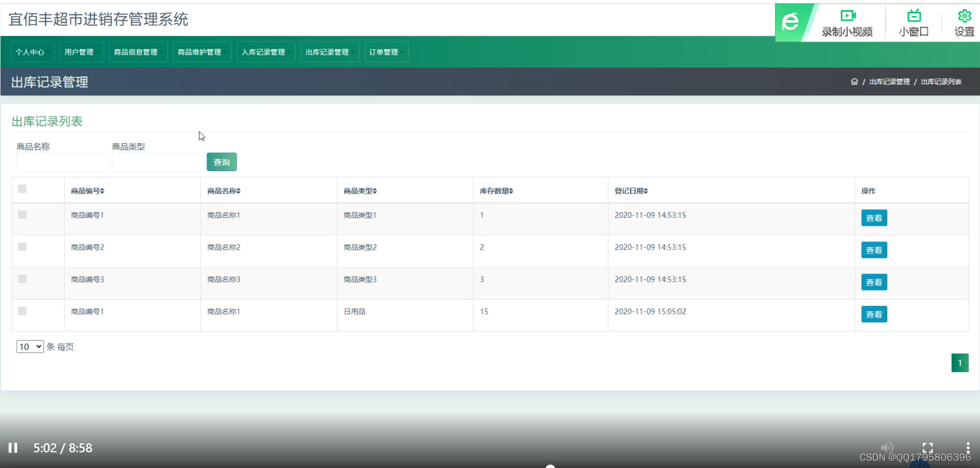Enter fullscreen mode in video player
The height and width of the screenshot is (468, 980).
click(x=928, y=447)
